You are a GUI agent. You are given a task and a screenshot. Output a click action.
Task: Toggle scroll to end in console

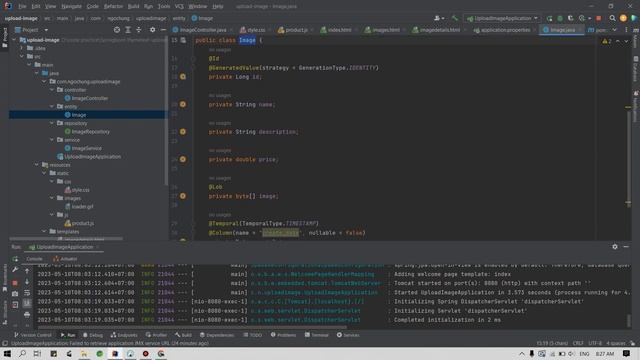[27, 303]
